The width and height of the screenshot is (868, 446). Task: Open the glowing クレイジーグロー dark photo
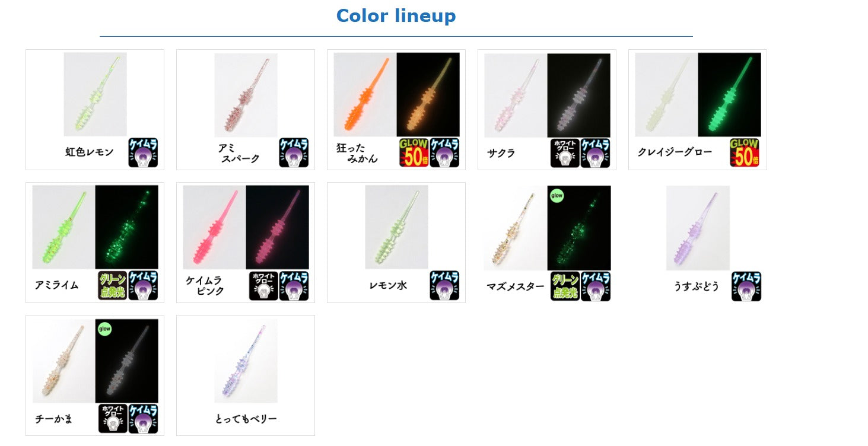click(x=729, y=94)
